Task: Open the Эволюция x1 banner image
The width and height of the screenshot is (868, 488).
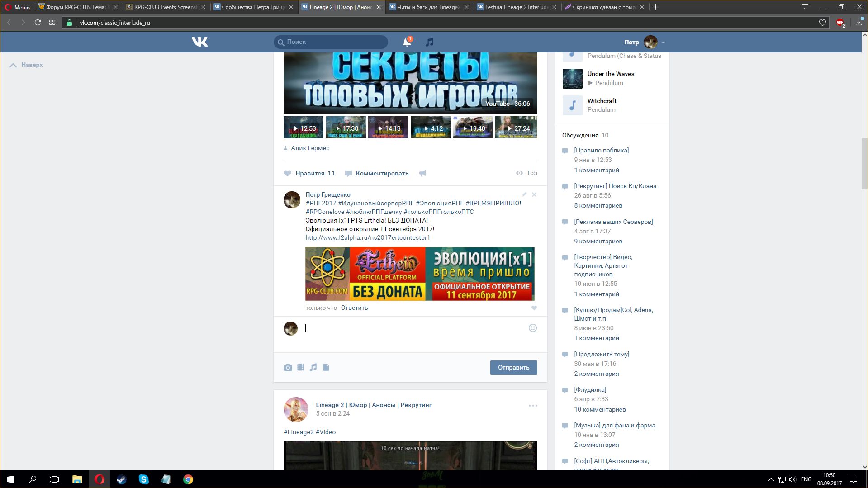Action: 420,274
